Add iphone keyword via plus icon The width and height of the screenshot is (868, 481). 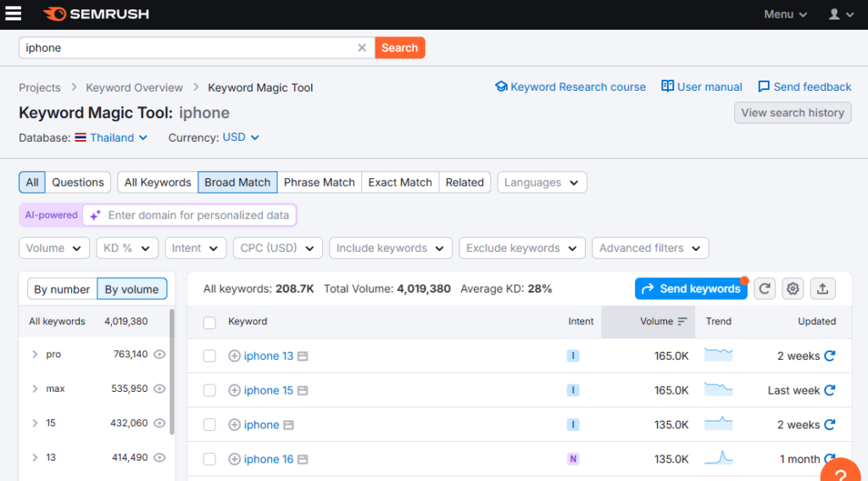234,424
